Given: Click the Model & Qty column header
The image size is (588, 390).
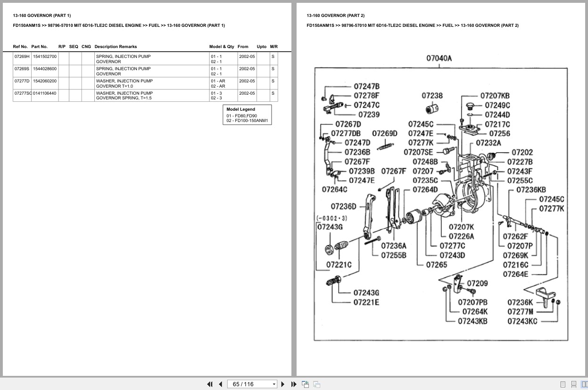Looking at the screenshot, I should (x=222, y=47).
